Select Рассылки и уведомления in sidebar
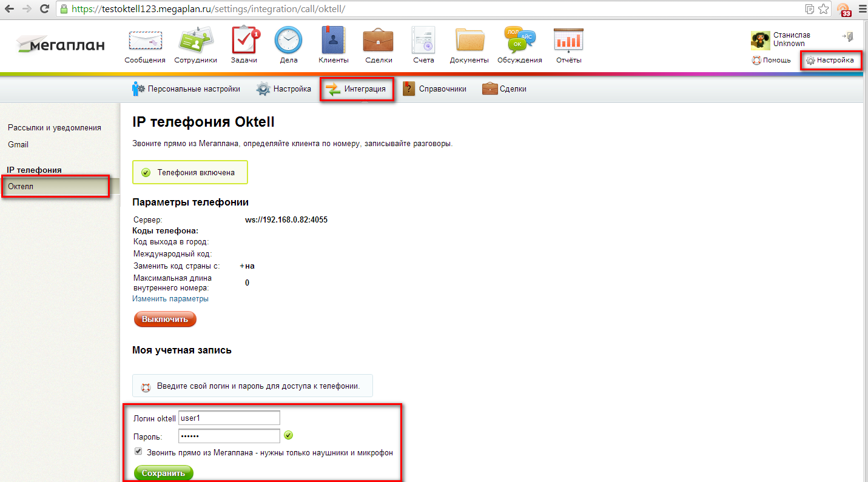The width and height of the screenshot is (868, 482). pyautogui.click(x=54, y=128)
